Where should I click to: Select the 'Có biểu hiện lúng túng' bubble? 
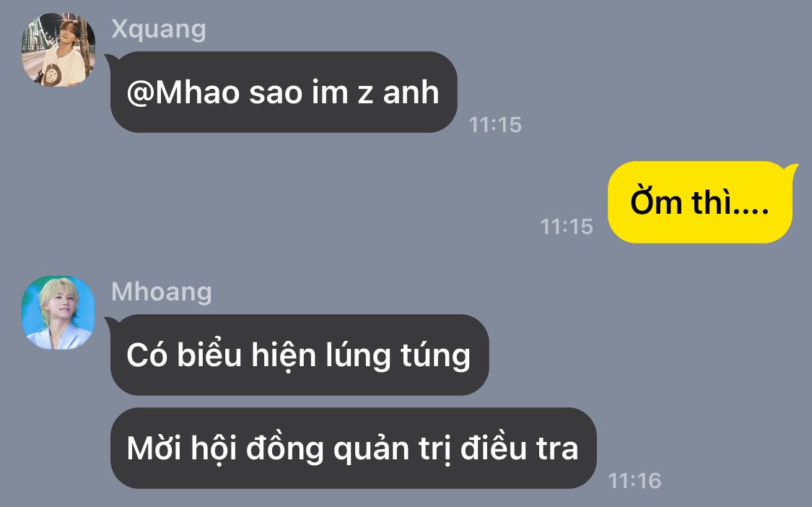(x=300, y=355)
